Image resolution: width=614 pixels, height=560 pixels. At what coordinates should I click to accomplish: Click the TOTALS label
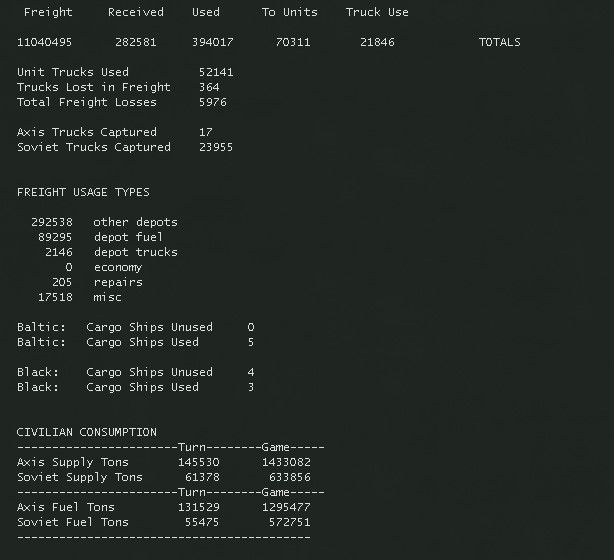click(x=499, y=42)
